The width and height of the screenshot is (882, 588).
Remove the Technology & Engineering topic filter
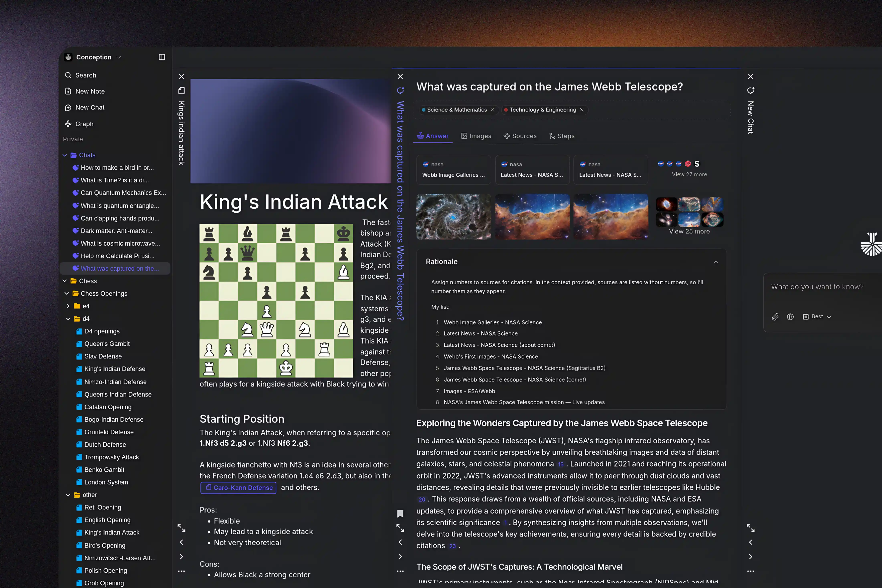(582, 110)
